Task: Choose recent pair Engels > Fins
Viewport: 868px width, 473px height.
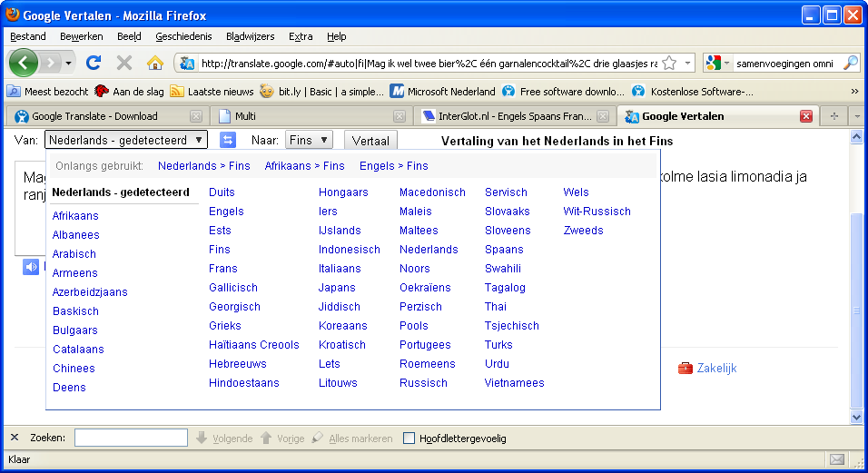Action: [x=393, y=166]
